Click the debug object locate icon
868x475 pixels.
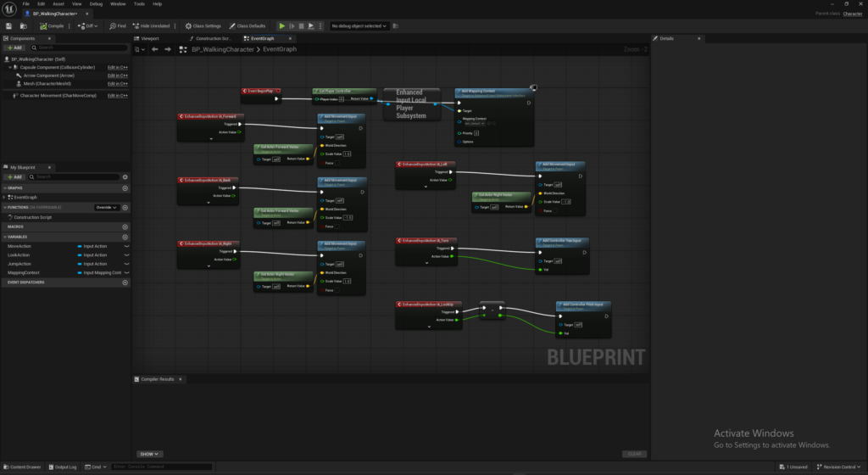click(395, 26)
